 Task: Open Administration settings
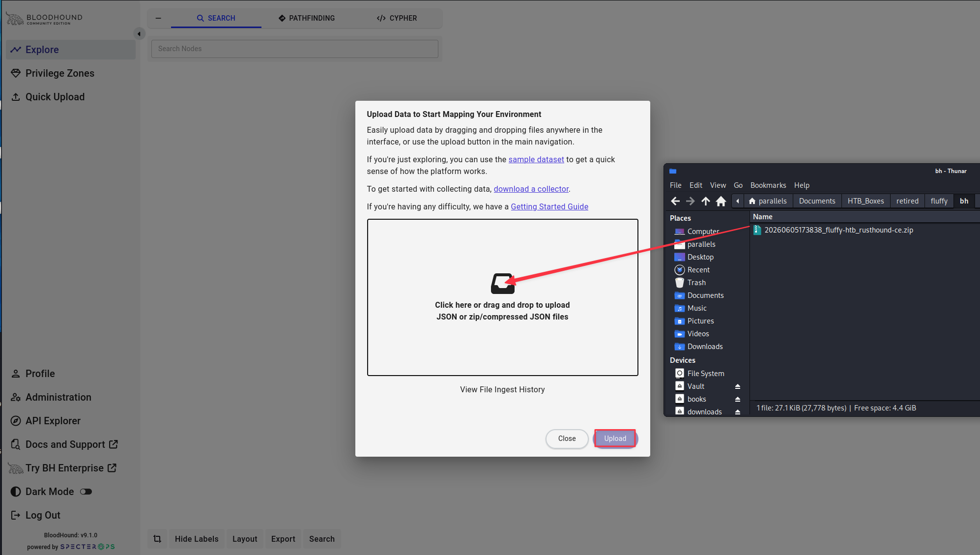(x=71, y=397)
